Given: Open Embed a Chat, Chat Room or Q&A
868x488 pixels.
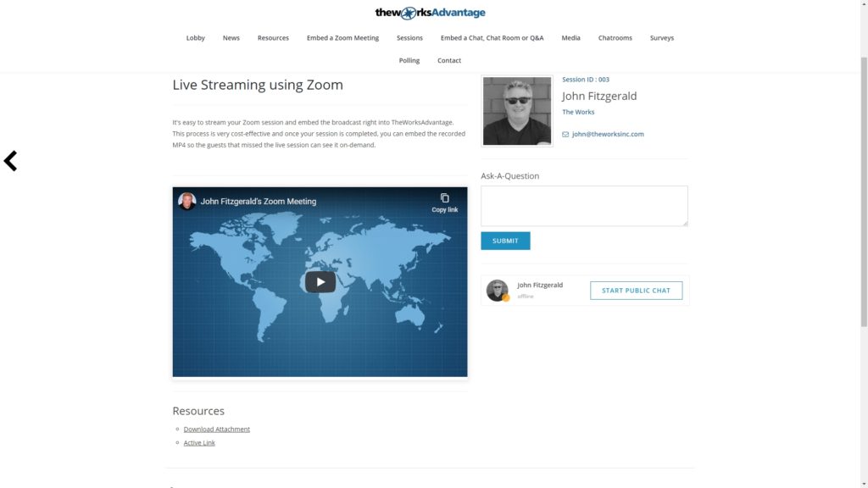Looking at the screenshot, I should (492, 37).
